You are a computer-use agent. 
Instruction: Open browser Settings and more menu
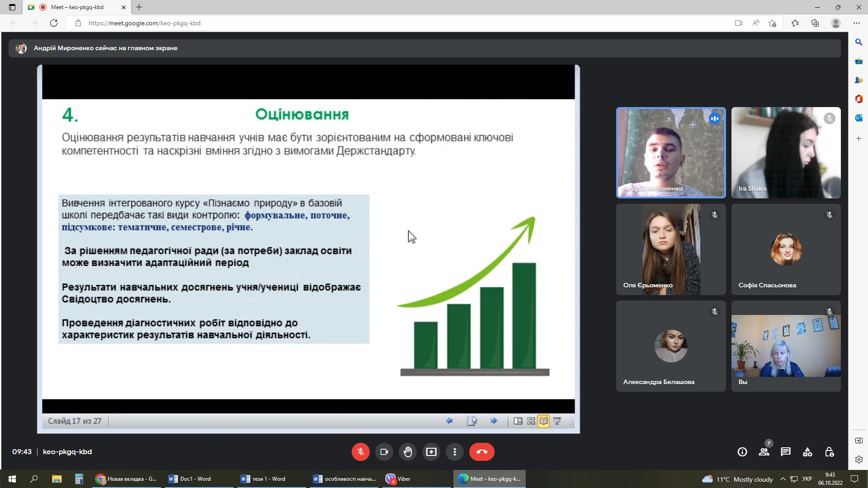pos(857,23)
